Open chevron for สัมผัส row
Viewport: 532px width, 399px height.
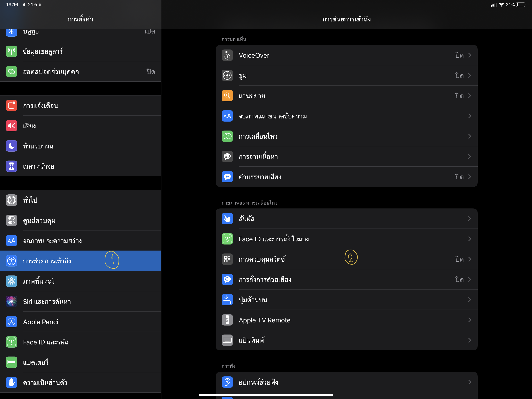[469, 219]
